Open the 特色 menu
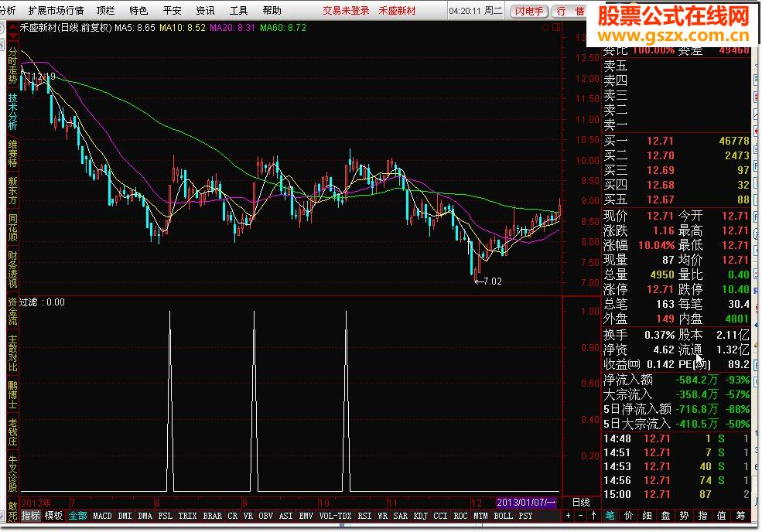This screenshot has height=532, width=762. (138, 10)
